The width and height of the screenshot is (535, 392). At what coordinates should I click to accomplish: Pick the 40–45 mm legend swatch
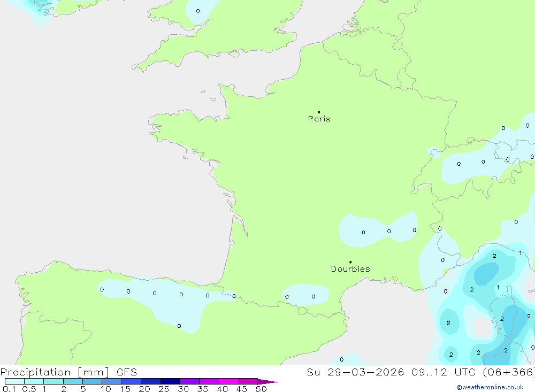[228, 381]
